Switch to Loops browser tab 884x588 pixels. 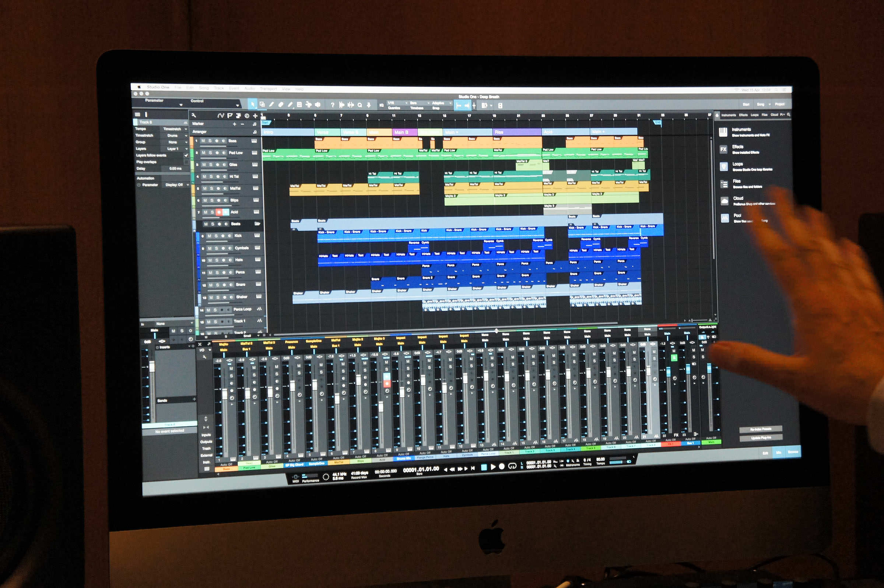tap(754, 115)
